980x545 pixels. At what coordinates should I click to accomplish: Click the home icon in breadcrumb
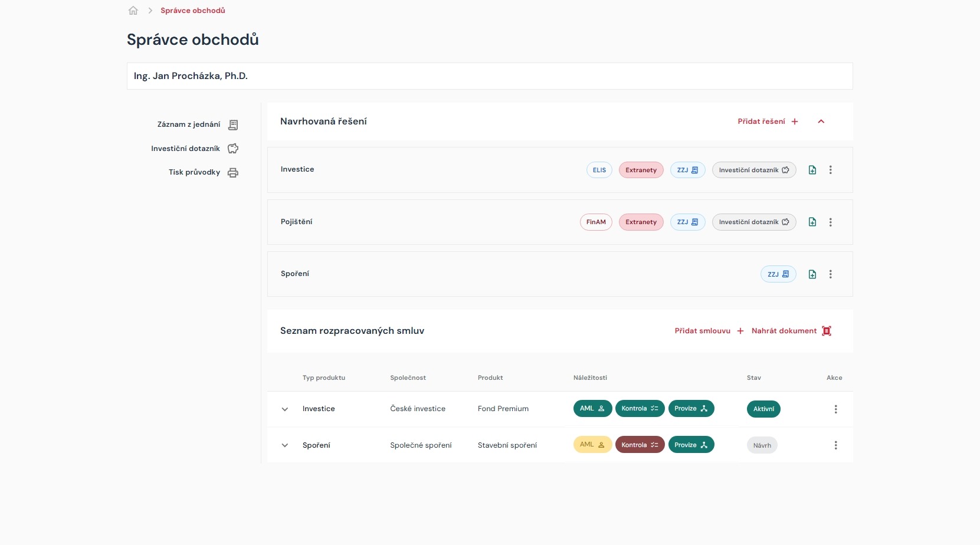click(133, 11)
